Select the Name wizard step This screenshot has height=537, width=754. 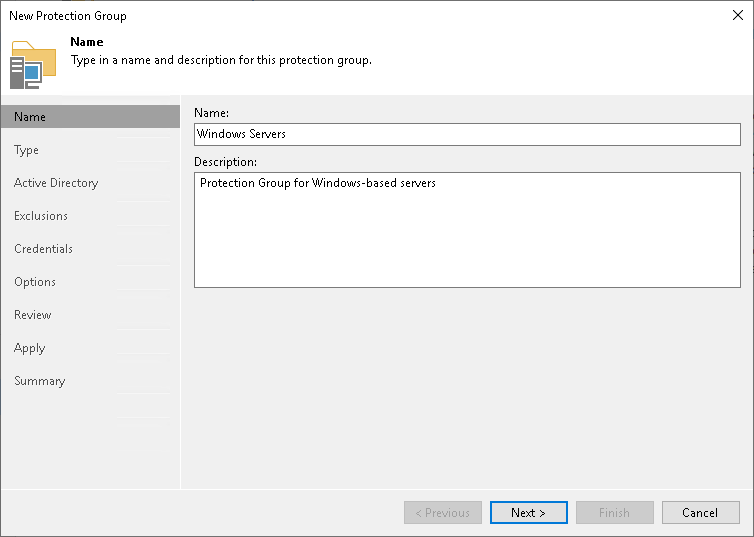click(x=90, y=117)
